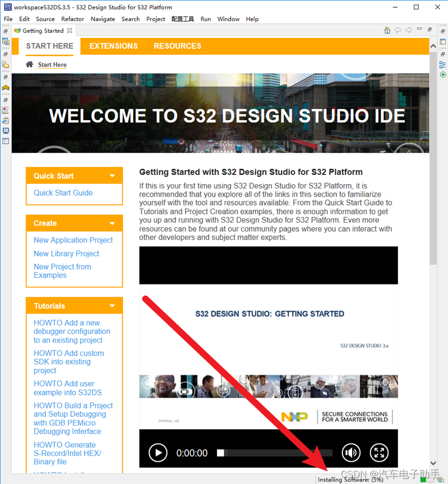Open the Console monitor icon in left trim
448x484 pixels.
tap(6, 130)
